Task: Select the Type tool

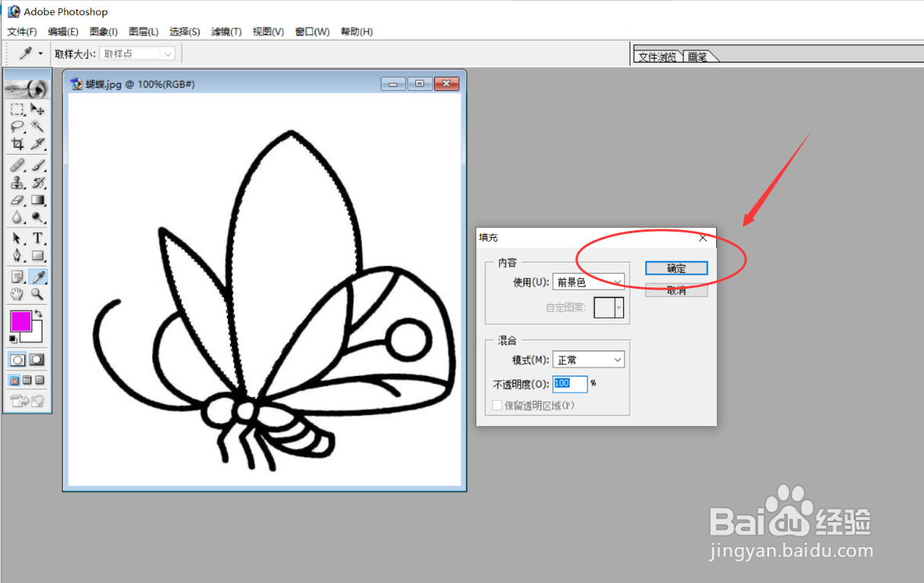Action: coord(37,238)
